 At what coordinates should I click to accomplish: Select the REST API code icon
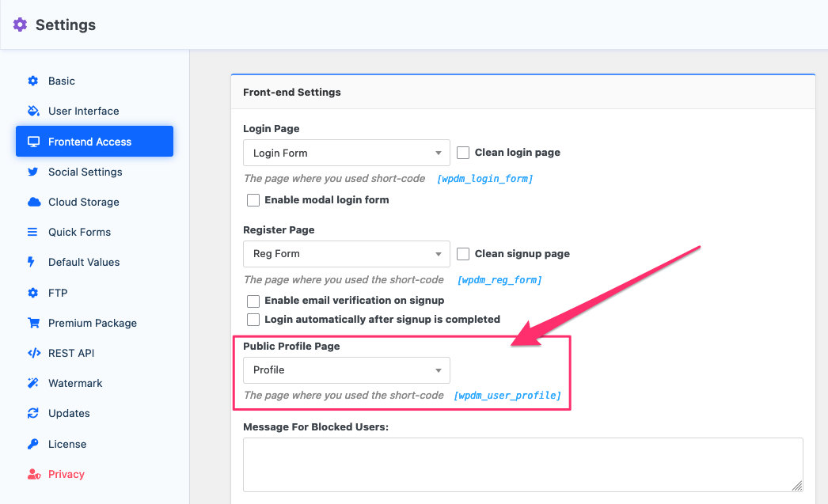[32, 353]
